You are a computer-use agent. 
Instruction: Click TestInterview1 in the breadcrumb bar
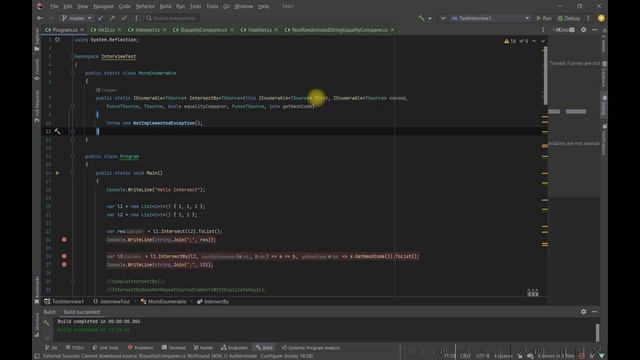tap(64, 302)
